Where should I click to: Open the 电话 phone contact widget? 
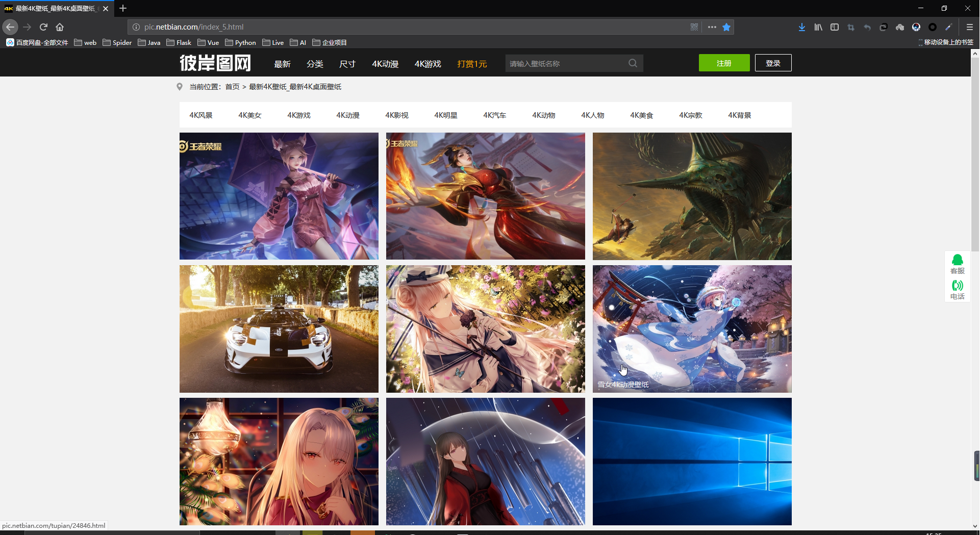tap(958, 290)
